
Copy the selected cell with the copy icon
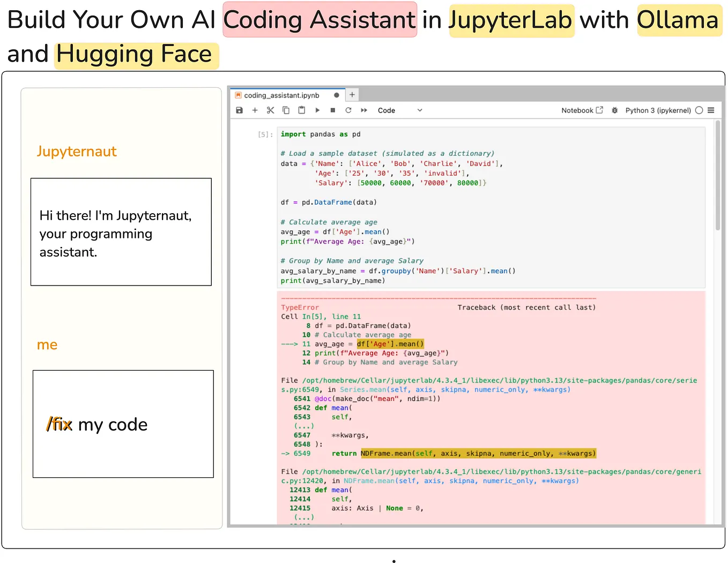tap(286, 110)
